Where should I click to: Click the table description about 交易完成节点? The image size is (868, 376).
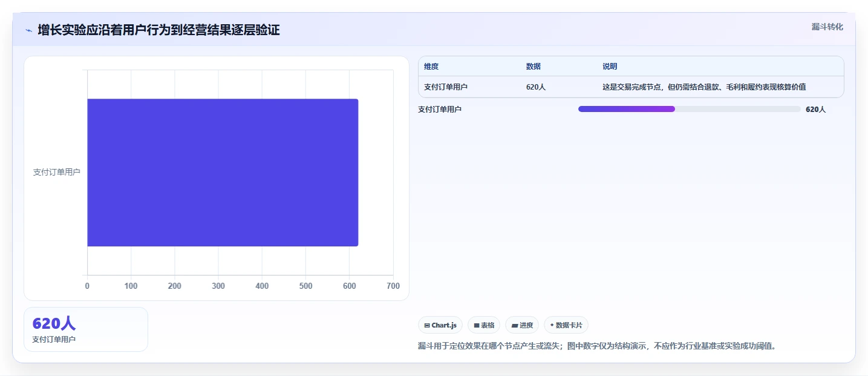click(x=704, y=87)
